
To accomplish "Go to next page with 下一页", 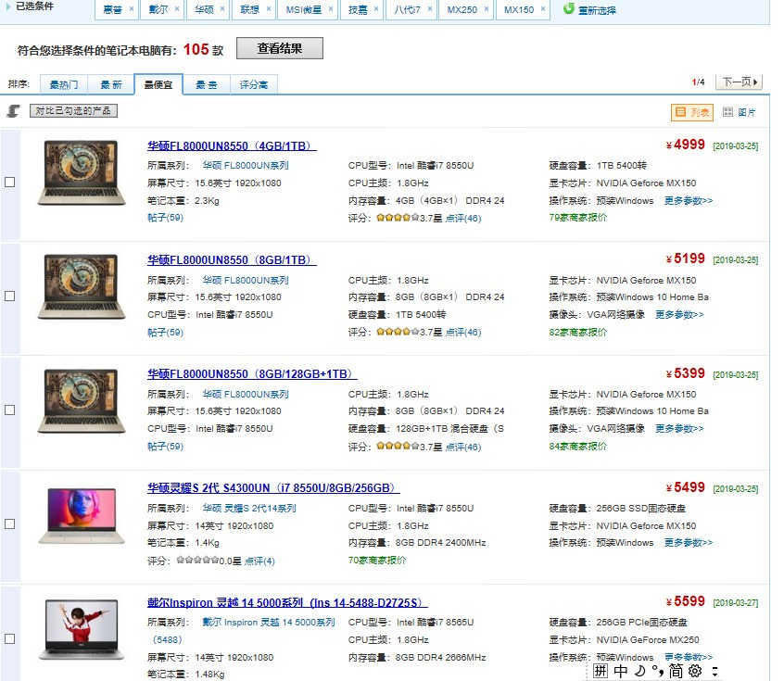I will [x=740, y=82].
